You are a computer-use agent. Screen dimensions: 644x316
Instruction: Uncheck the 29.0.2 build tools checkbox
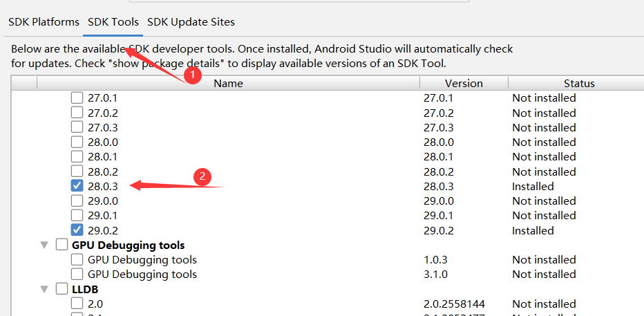coord(77,230)
